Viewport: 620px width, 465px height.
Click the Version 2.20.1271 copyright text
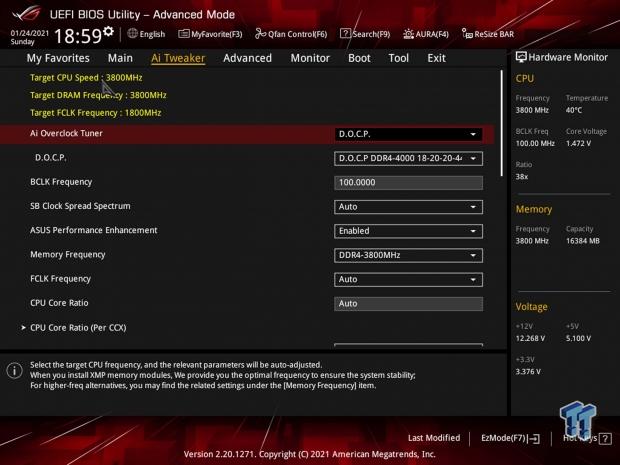310,454
